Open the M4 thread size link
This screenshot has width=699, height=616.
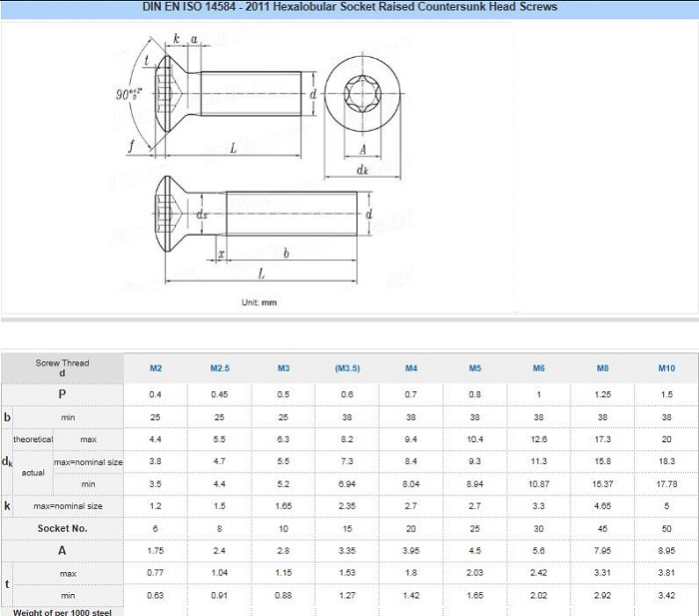(x=411, y=368)
